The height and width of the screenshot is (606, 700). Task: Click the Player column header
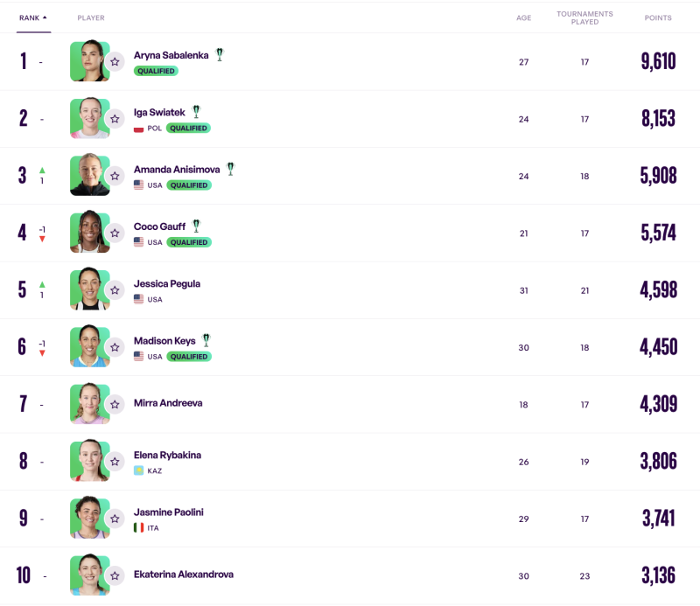click(x=91, y=17)
